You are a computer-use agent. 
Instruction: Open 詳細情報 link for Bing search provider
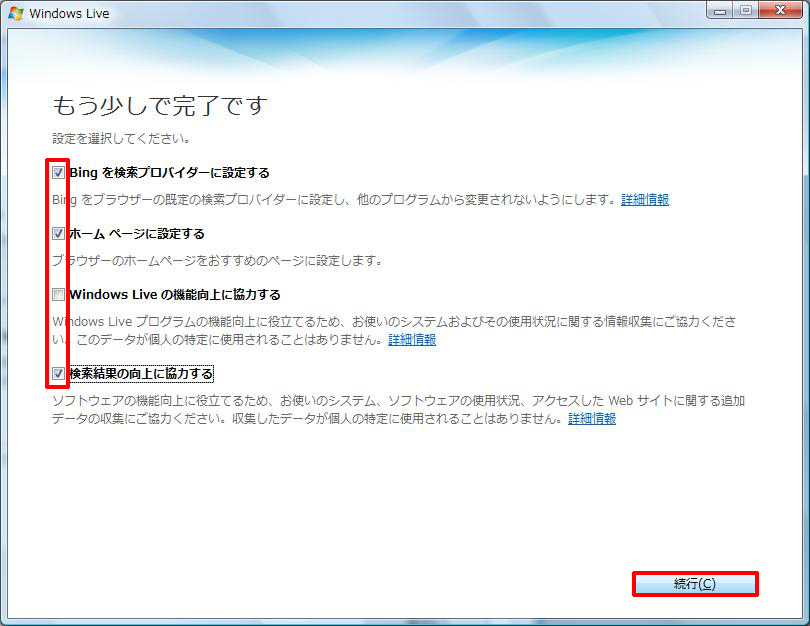point(645,199)
